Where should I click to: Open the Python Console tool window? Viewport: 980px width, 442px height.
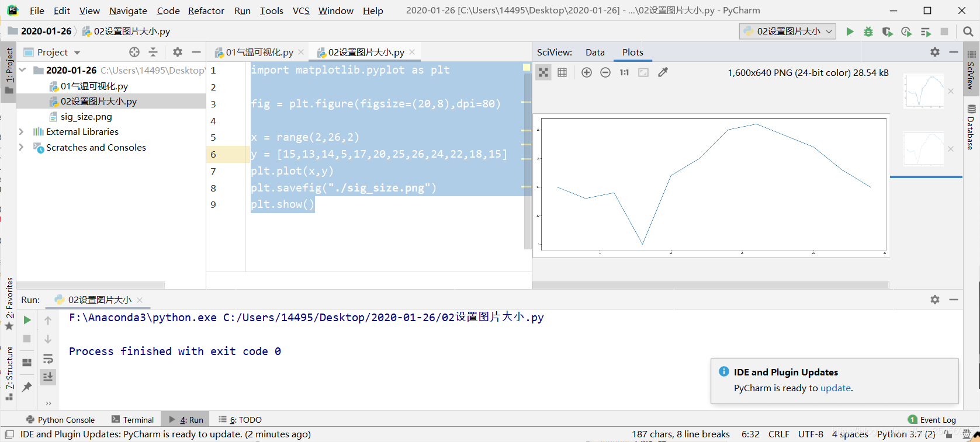tap(60, 420)
